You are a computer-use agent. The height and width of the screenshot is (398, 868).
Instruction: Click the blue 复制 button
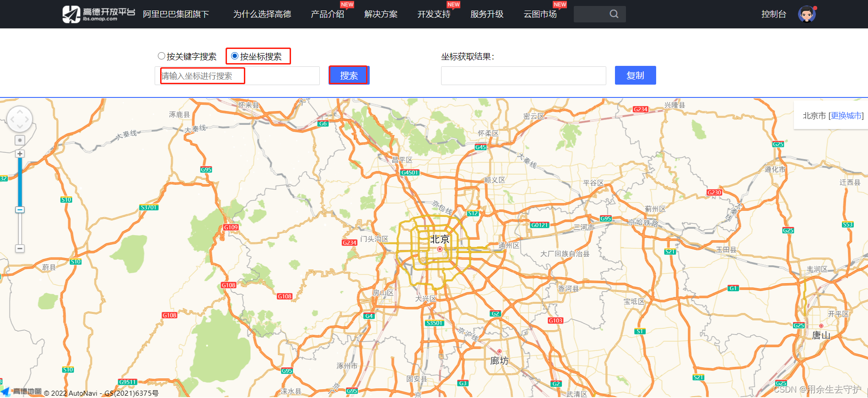point(635,75)
